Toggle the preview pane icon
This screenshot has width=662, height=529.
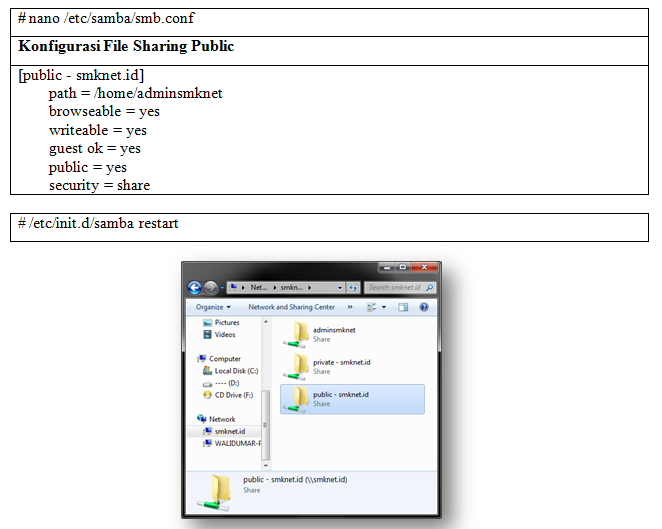(x=405, y=307)
